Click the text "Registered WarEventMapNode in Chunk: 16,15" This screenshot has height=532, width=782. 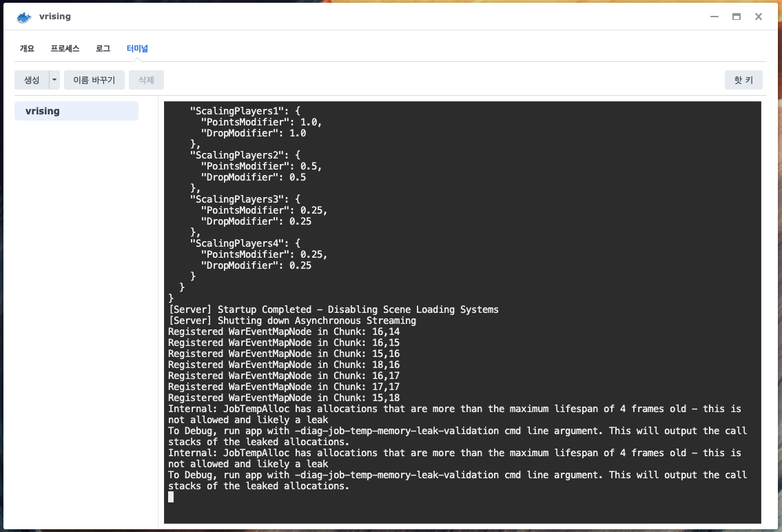pos(284,342)
